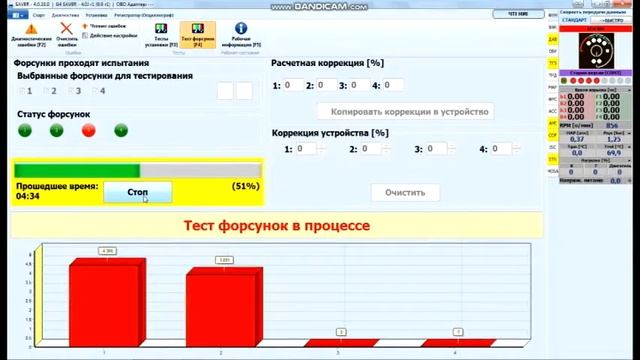Image resolution: width=640 pixels, height=360 pixels.
Task: Adjust device correction 3 spinner arrows
Action: pos(451,149)
